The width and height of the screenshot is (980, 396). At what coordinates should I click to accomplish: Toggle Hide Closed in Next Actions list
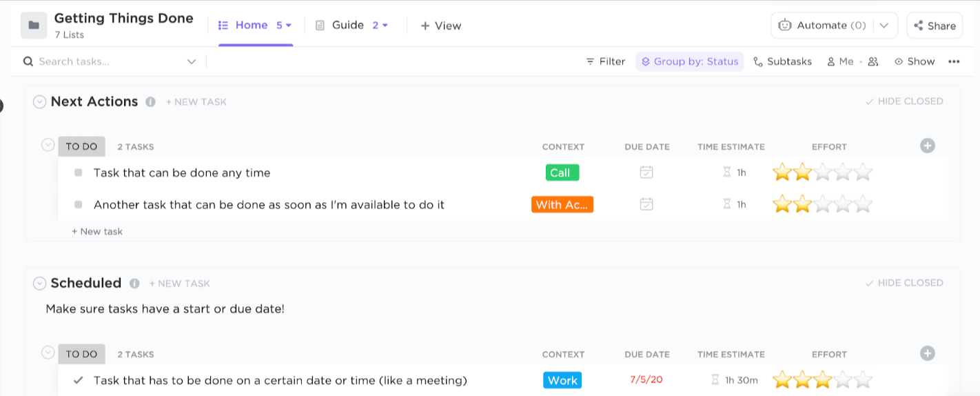904,101
